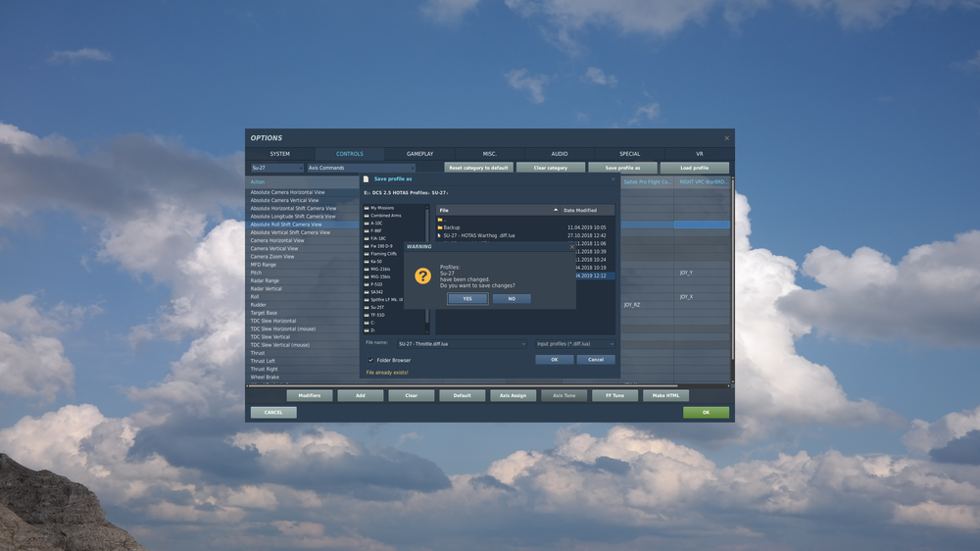Click the folder list vertical scrollbar

(427, 269)
